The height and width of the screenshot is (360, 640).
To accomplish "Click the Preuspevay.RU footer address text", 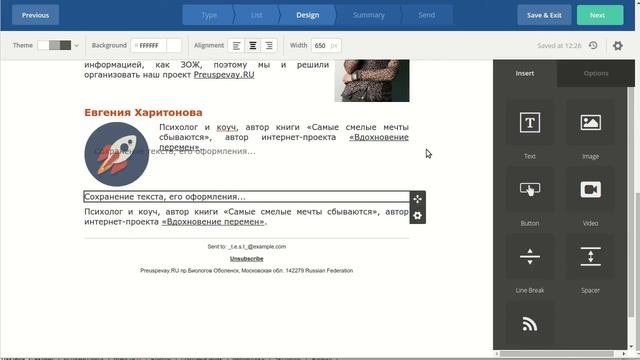I will pos(247,271).
